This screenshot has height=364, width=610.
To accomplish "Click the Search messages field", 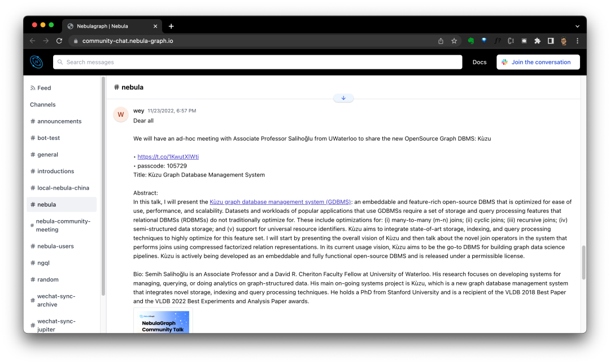I will [258, 62].
